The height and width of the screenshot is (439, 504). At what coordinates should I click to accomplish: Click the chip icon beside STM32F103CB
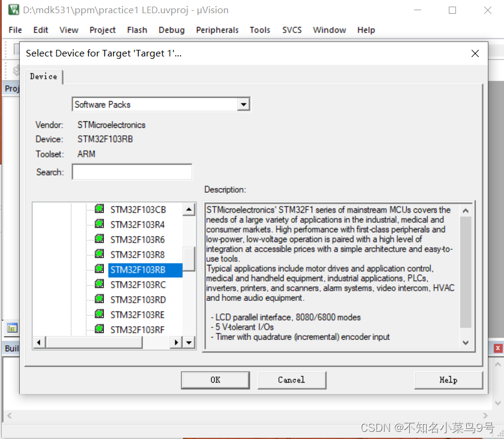point(100,209)
